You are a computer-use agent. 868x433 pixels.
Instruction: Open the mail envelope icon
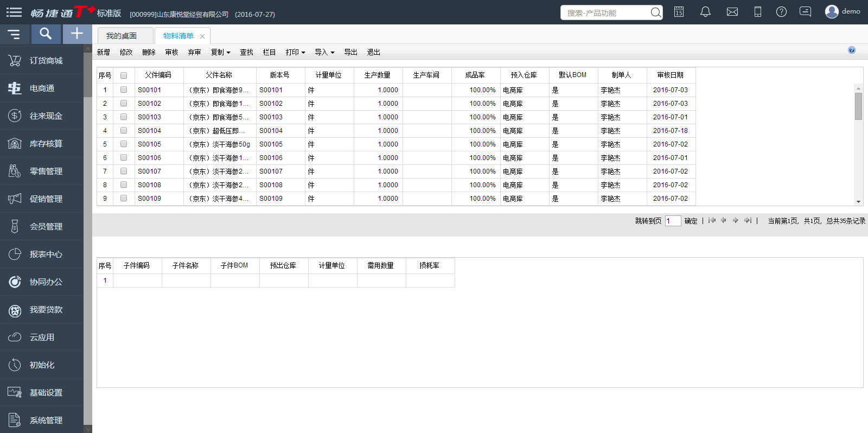click(x=732, y=12)
